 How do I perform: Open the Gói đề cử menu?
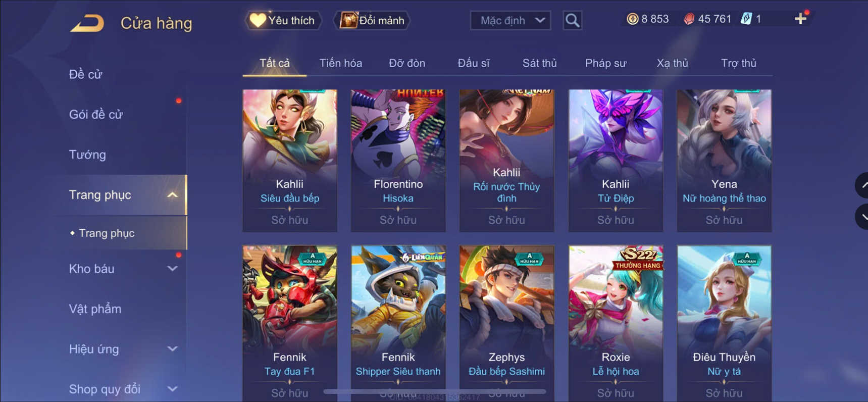96,115
